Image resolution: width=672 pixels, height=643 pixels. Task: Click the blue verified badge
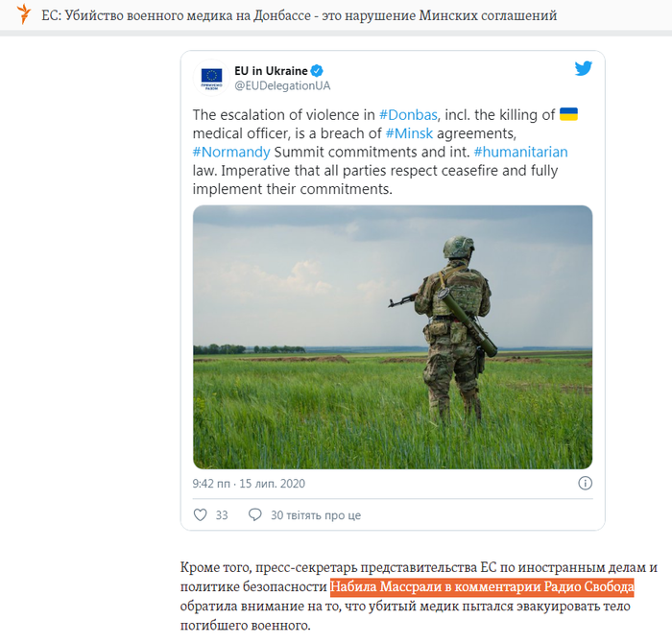317,71
